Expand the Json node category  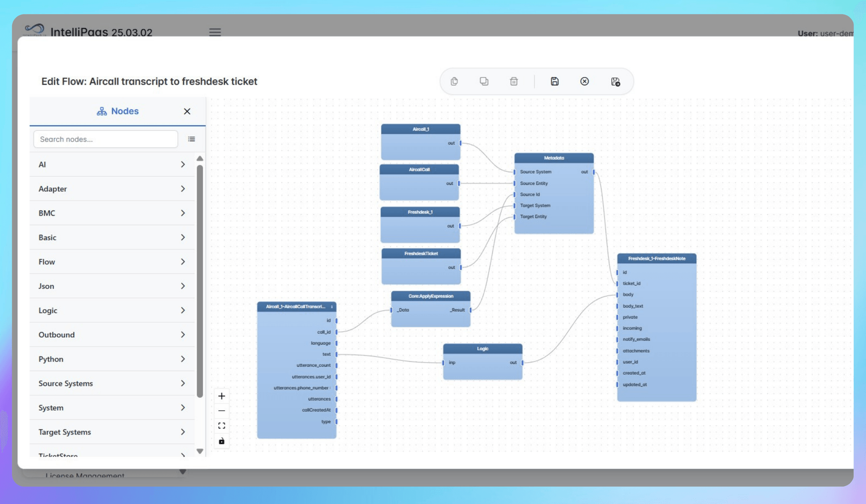pos(112,286)
